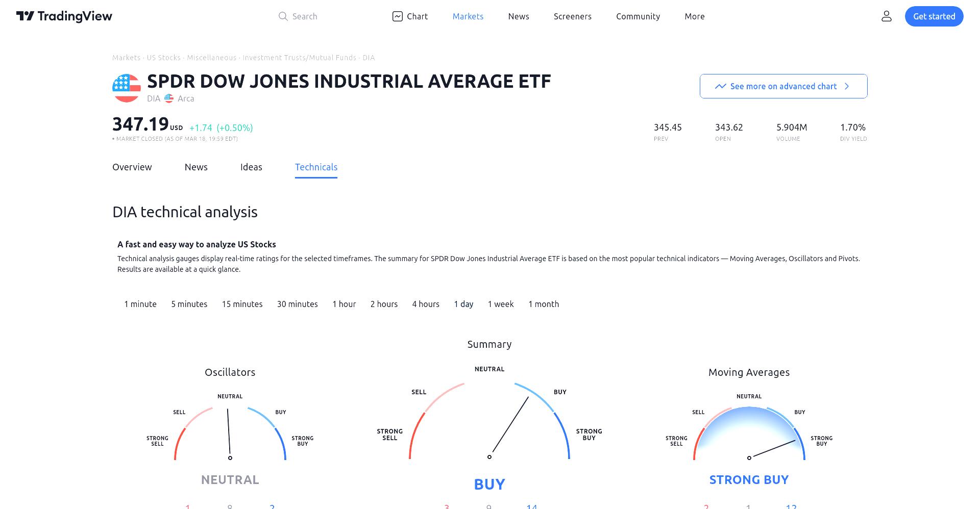Open the TradingView logo home link
The image size is (980, 509).
64,16
